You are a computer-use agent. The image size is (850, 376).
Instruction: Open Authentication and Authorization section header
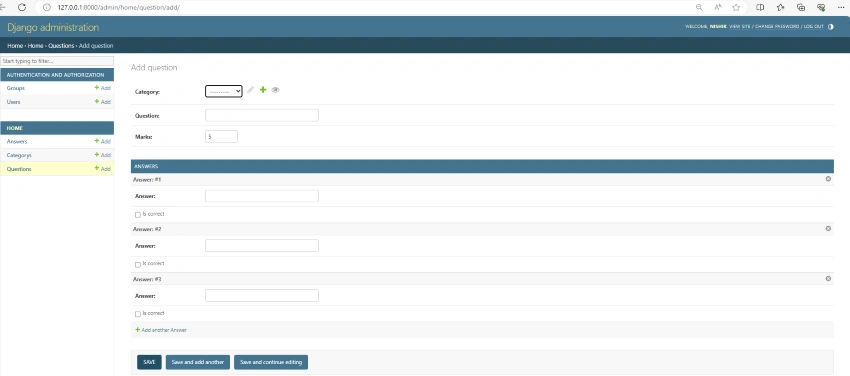55,75
